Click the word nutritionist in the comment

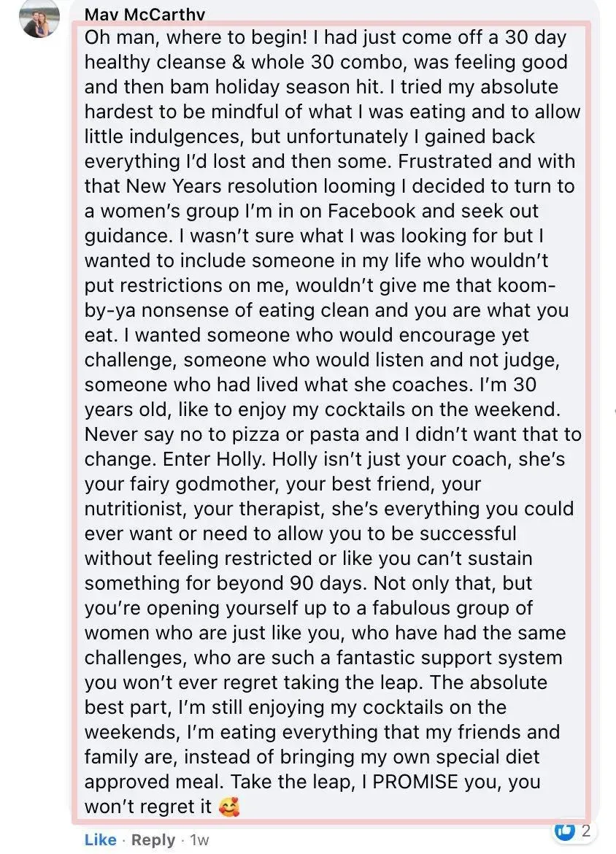point(136,509)
